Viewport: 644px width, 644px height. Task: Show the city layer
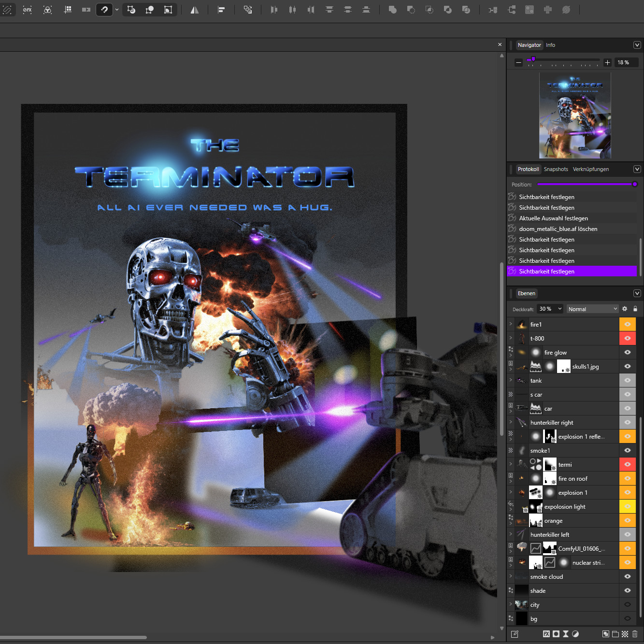628,605
